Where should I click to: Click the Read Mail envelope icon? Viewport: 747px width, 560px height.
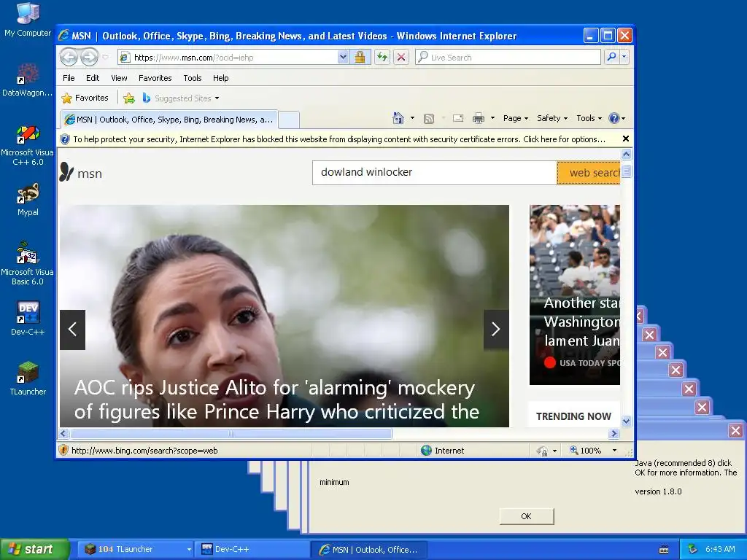[458, 118]
